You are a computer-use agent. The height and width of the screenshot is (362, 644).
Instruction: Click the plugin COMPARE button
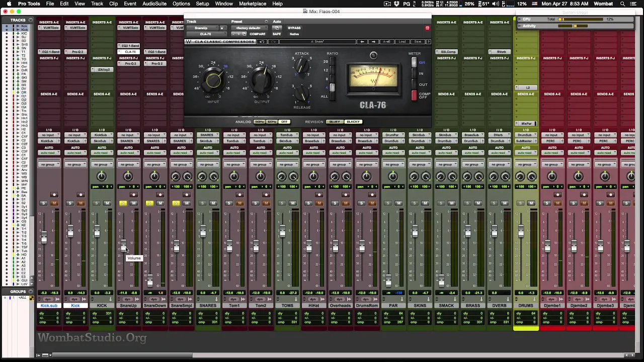[258, 34]
